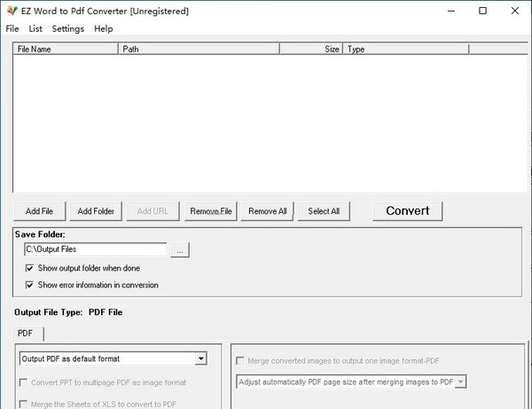This screenshot has height=409, width=532.
Task: Open the Help menu
Action: click(104, 29)
